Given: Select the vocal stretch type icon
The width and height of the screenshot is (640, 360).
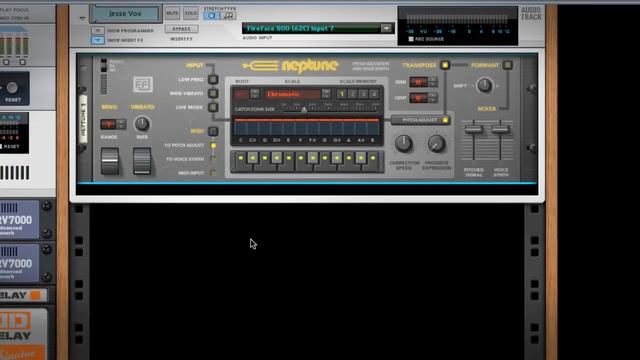Looking at the screenshot, I should click(212, 16).
